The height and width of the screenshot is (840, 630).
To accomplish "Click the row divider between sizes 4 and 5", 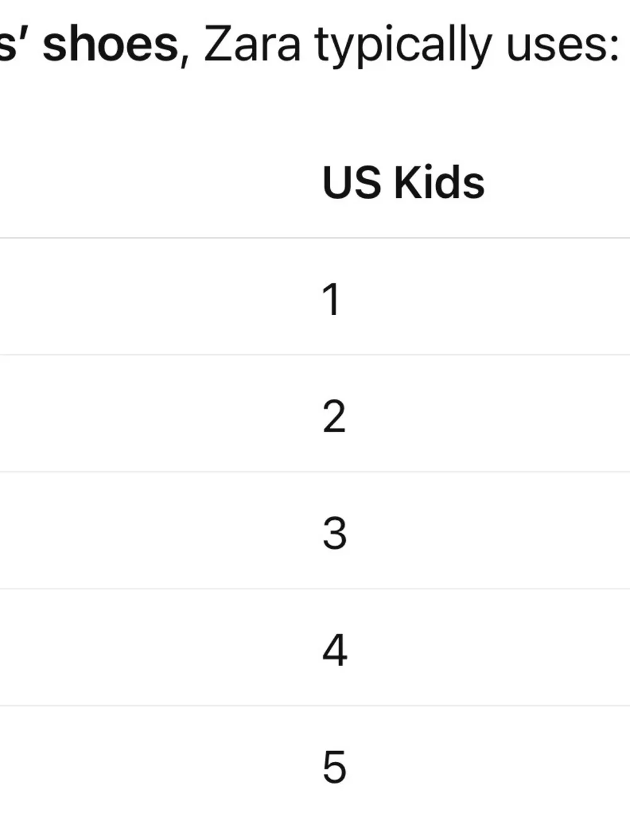I will 315,706.
